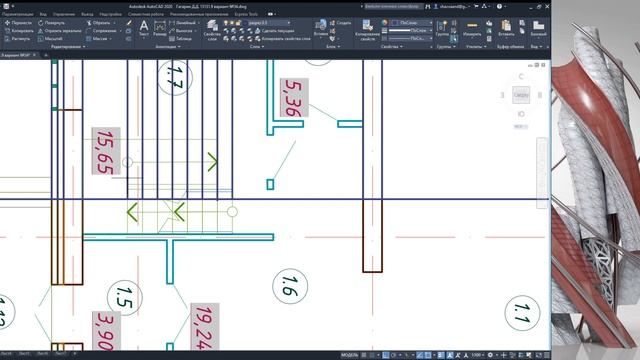Expand the Аннотации panel
This screenshot has width=640, height=360.
coord(168,47)
